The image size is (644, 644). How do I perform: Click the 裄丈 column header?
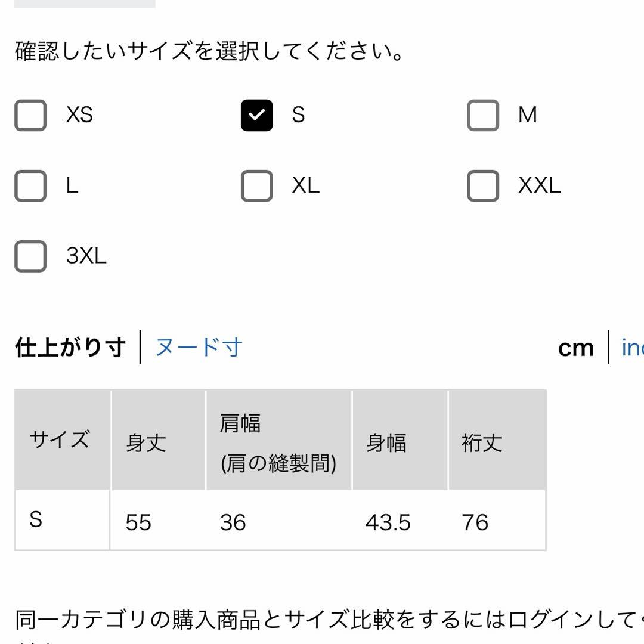tap(497, 440)
